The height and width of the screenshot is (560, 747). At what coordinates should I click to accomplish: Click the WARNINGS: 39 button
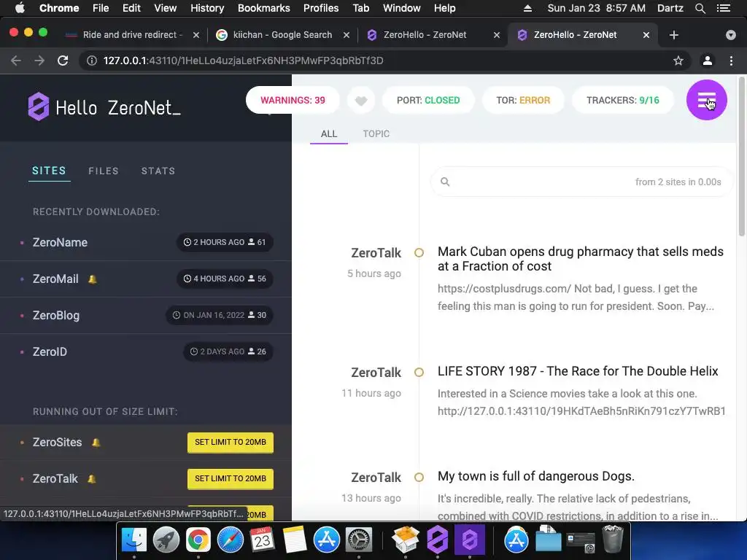click(x=293, y=101)
